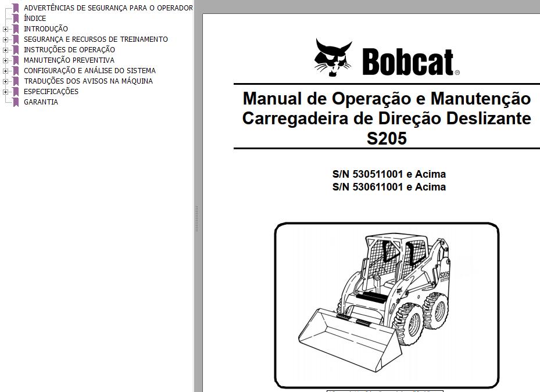Click the title 'Manual de Operação e Manutenção'
Screen dimensions: 540x392
pyautogui.click(x=387, y=98)
